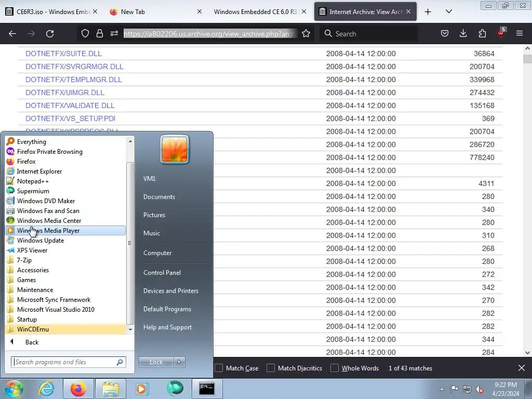This screenshot has height=399, width=532.
Task: Open the Command Prompt taskbar button
Action: coord(207,389)
